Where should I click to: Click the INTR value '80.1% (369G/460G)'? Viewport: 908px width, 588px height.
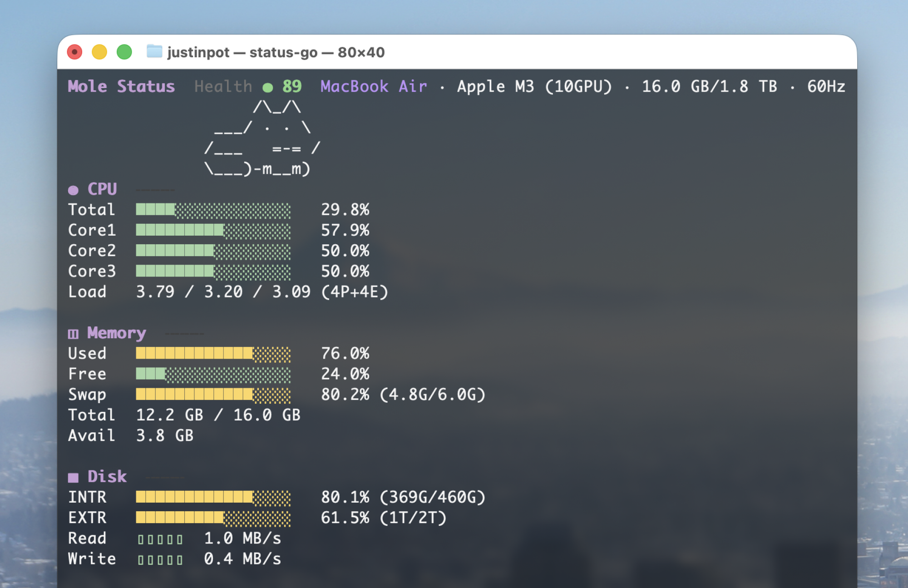pos(403,498)
